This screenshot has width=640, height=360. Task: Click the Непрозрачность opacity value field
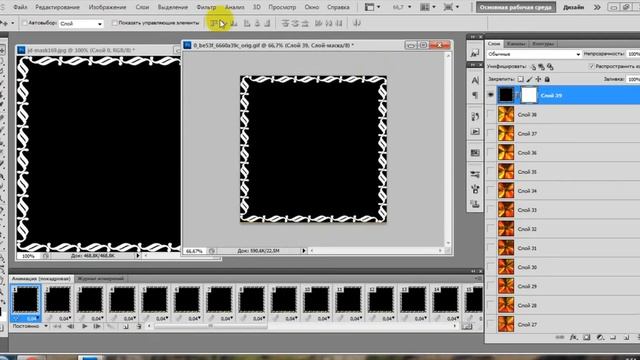coord(633,54)
